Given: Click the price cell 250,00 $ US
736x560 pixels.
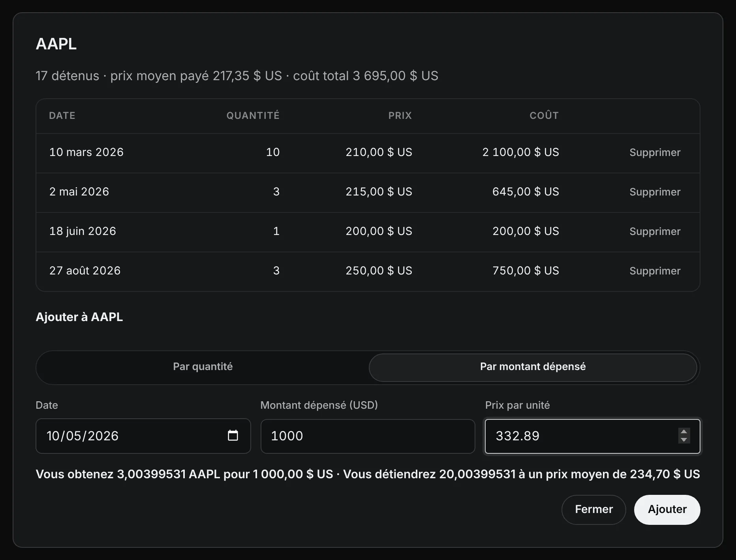Looking at the screenshot, I should click(379, 271).
